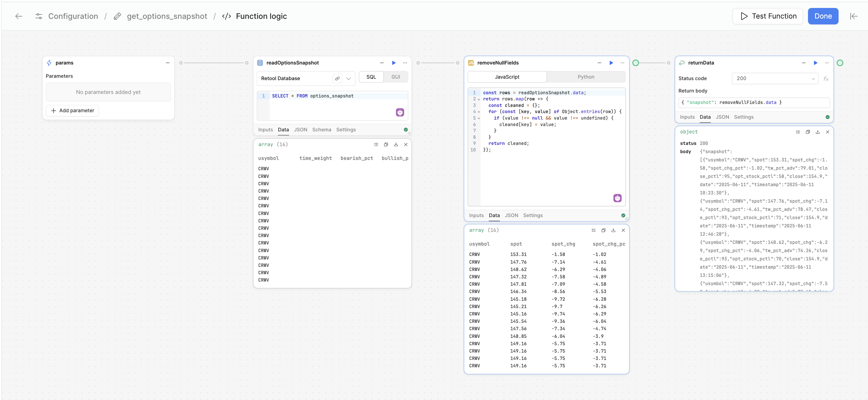The height and width of the screenshot is (400, 868).
Task: Toggle the fx expression mode for status code
Action: (x=826, y=79)
